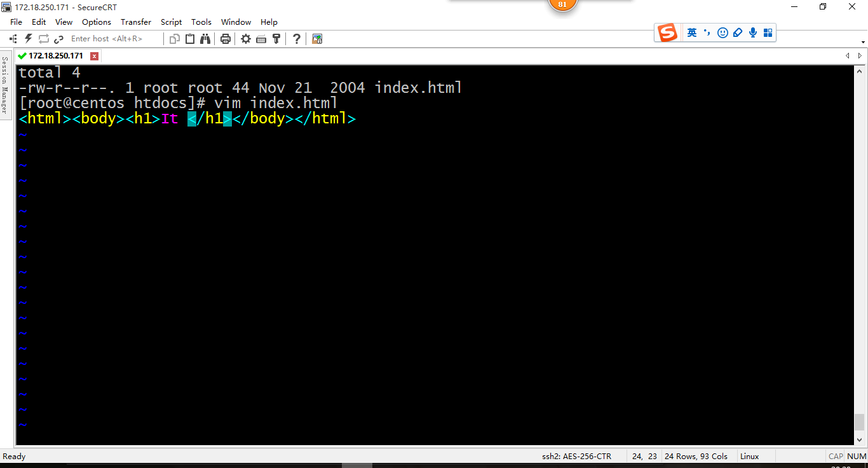This screenshot has width=868, height=468.
Task: Click the SecureCRT title bar app icon
Action: click(x=6, y=6)
